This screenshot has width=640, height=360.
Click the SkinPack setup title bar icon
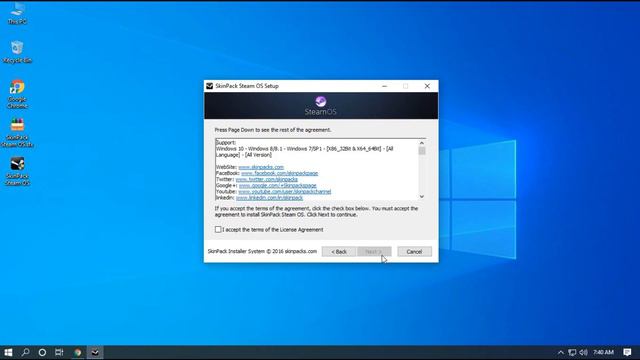point(209,86)
